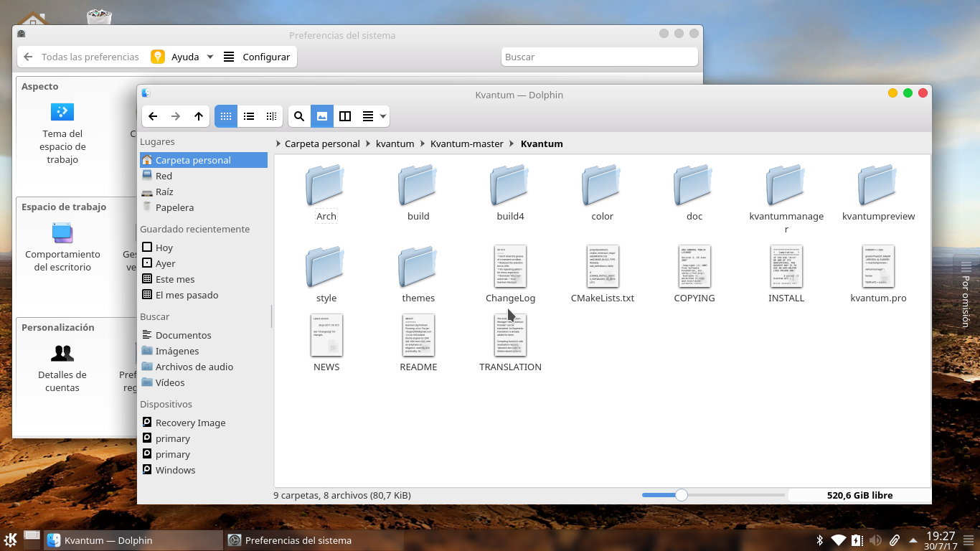Select 'El mes pasado' filter

point(204,295)
